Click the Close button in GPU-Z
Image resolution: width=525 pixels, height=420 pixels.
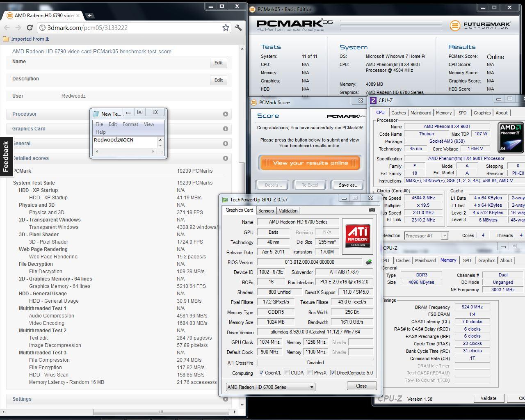pyautogui.click(x=361, y=386)
